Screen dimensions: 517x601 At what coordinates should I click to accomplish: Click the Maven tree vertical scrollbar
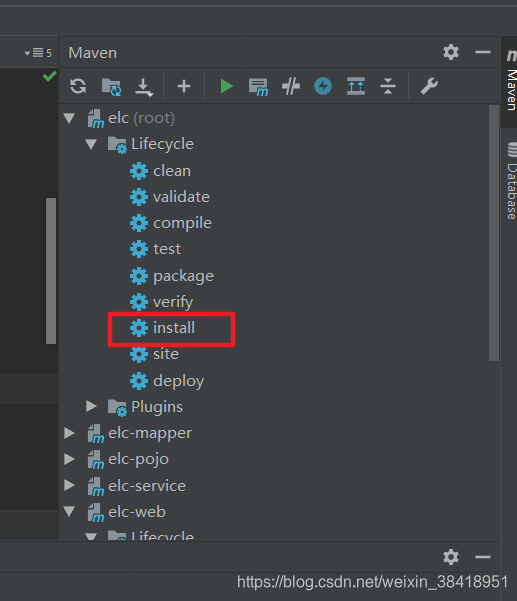494,232
